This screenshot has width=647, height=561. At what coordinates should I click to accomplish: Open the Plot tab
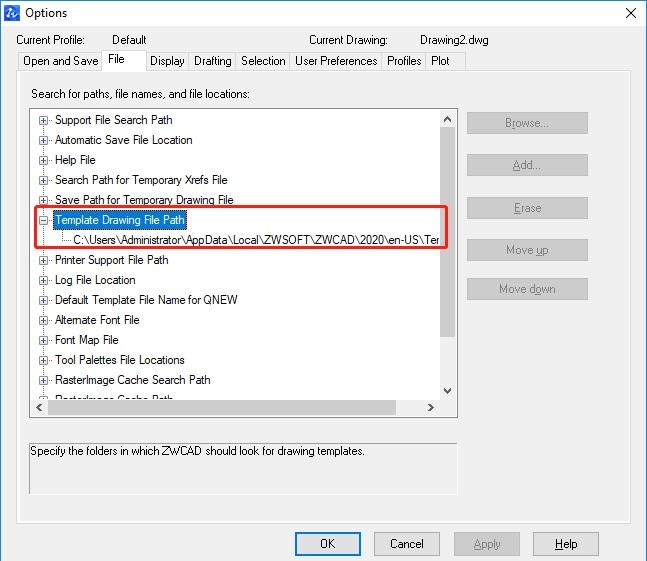[440, 61]
